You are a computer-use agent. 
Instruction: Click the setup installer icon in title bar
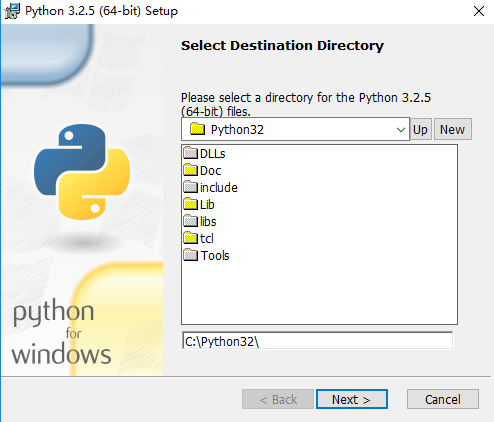pyautogui.click(x=12, y=11)
